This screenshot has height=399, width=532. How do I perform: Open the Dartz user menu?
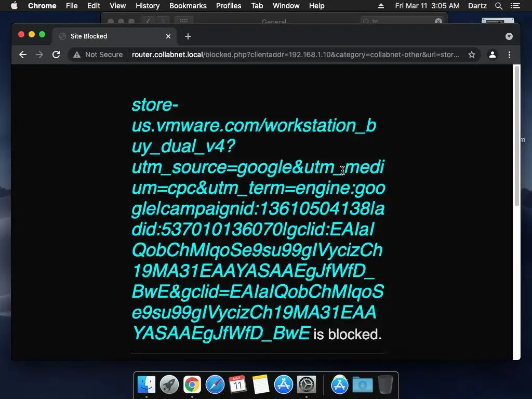coord(477,6)
